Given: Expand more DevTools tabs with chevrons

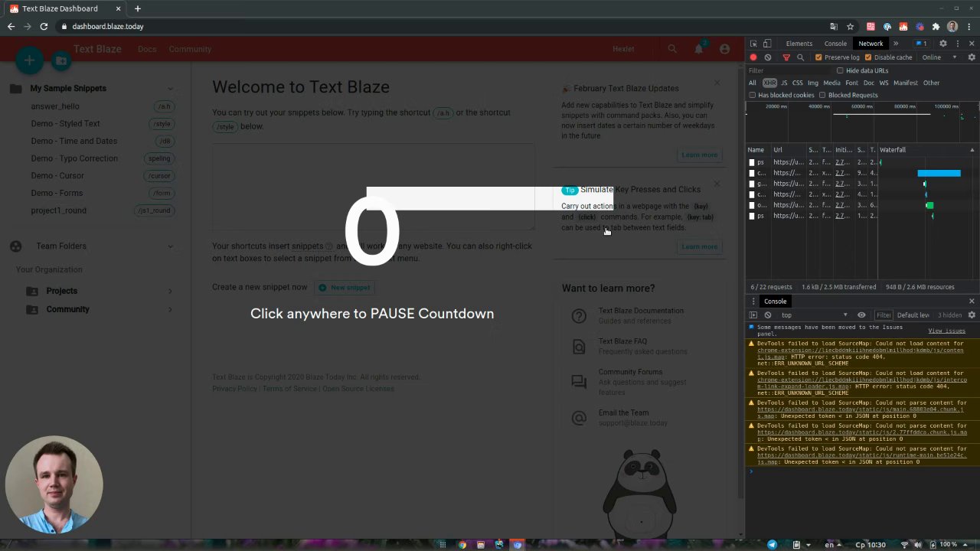Looking at the screenshot, I should [x=896, y=44].
